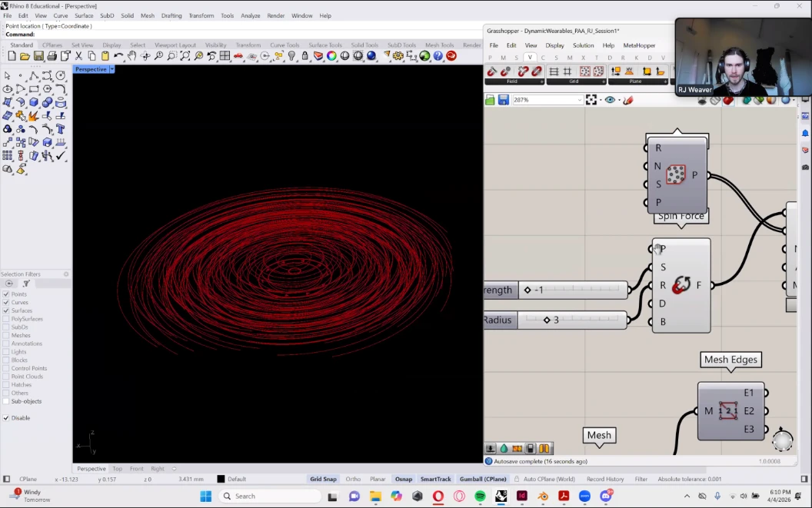The image size is (812, 508).
Task: Click the Spin Force component icon
Action: coord(681,285)
